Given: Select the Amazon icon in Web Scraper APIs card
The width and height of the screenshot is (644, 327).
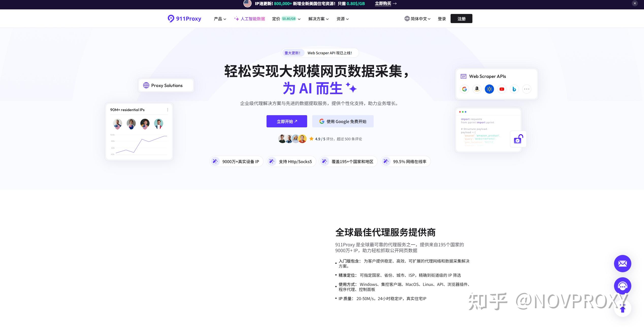Looking at the screenshot, I should click(x=477, y=89).
